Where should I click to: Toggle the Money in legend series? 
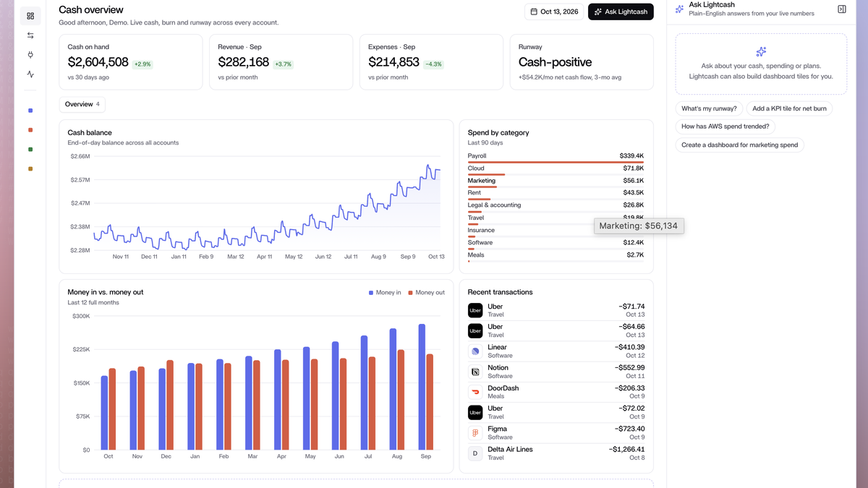coord(385,293)
